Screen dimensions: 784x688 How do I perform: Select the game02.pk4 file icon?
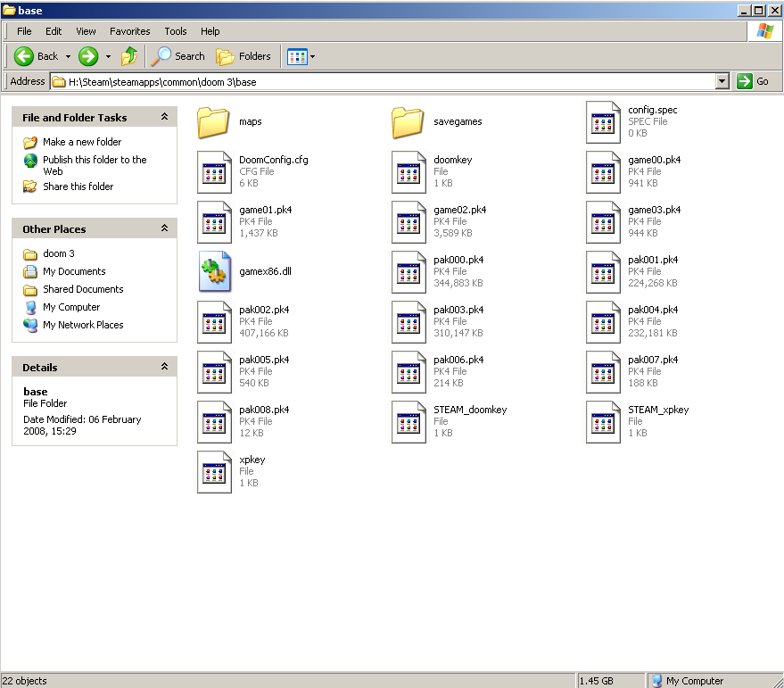coord(409,222)
